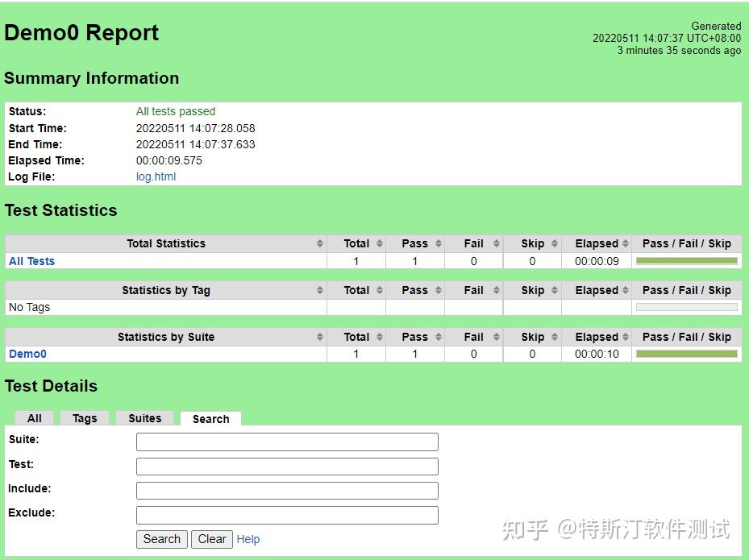Click the Demo0 elapsed cell 00:00:10

(x=597, y=354)
